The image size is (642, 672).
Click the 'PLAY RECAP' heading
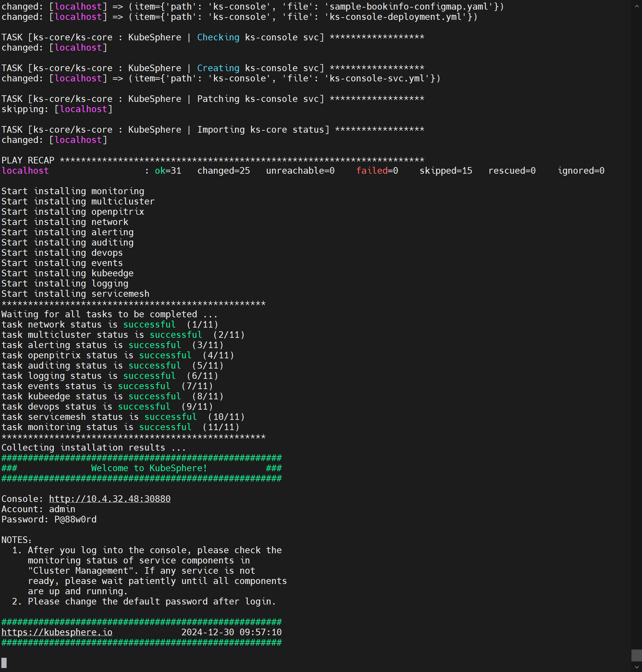click(x=28, y=160)
